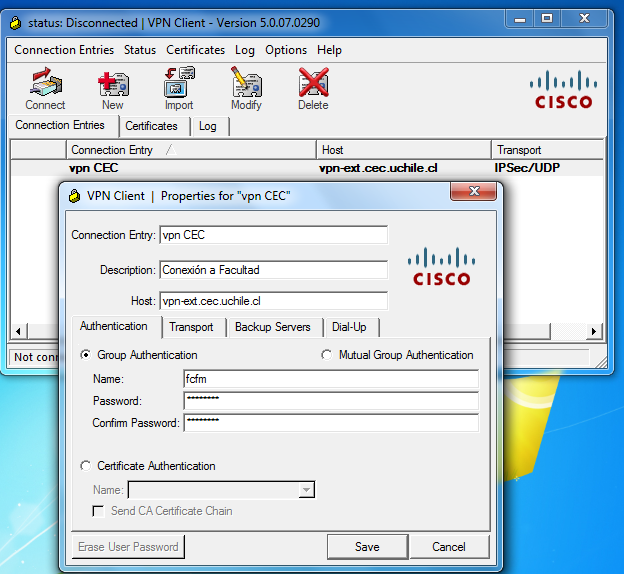Select the Authentication tab
Screen dimensions: 624x574
117,327
